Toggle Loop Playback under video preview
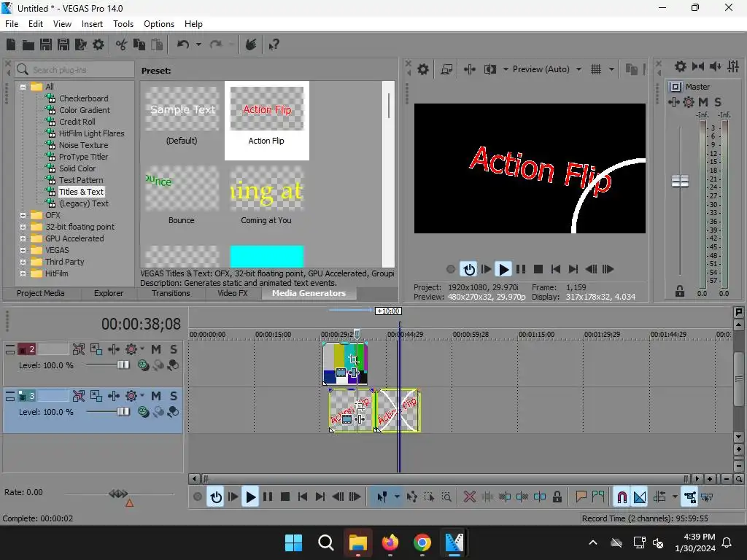 469,269
